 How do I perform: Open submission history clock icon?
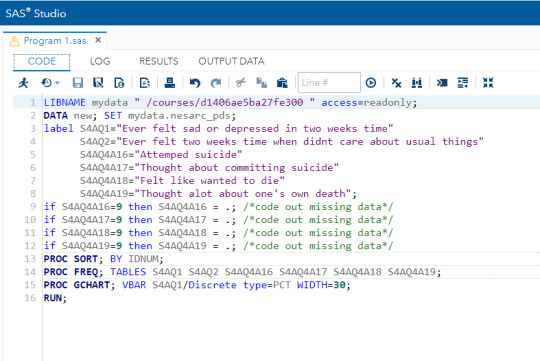(x=46, y=83)
